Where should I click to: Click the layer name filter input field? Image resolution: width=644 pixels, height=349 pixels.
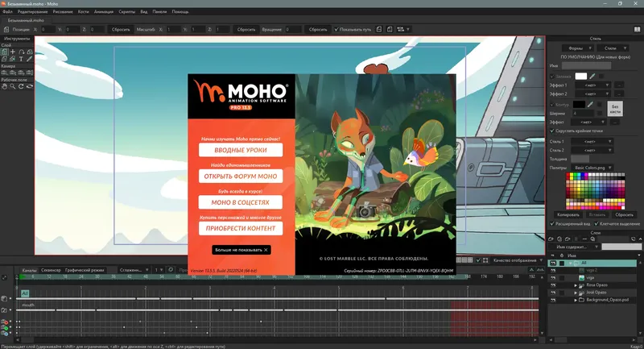pyautogui.click(x=621, y=247)
